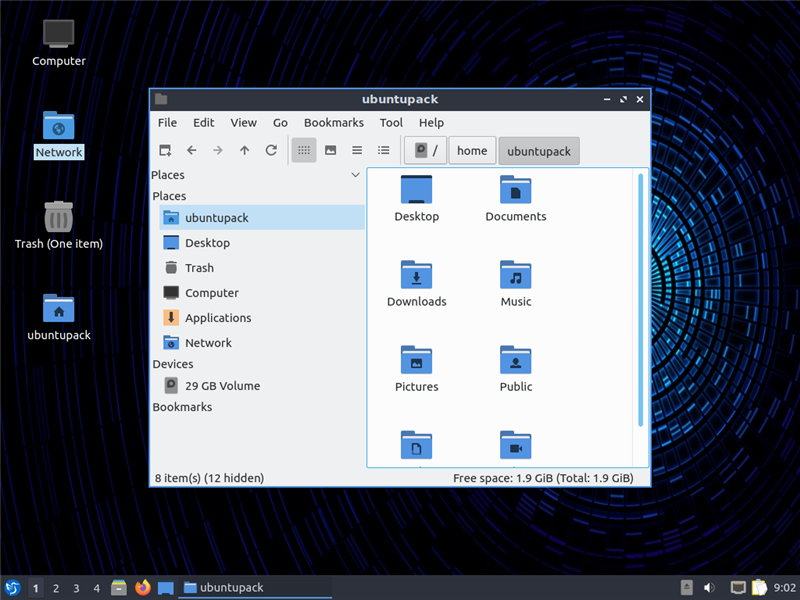Select the partly visible document-style folder

tap(416, 445)
